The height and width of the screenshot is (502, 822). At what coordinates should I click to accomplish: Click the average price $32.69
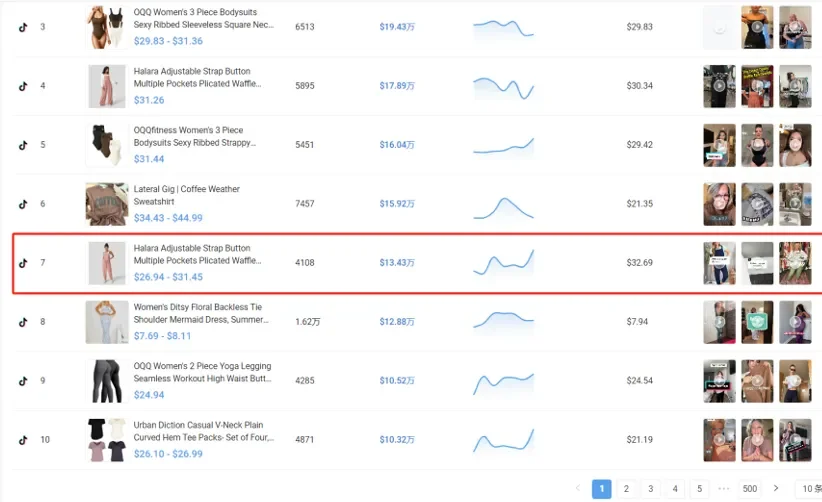[x=640, y=263]
